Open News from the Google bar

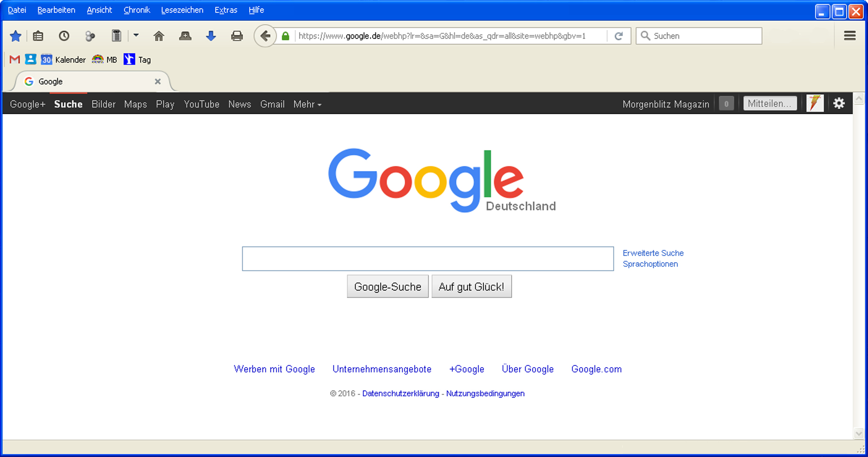[x=240, y=104]
